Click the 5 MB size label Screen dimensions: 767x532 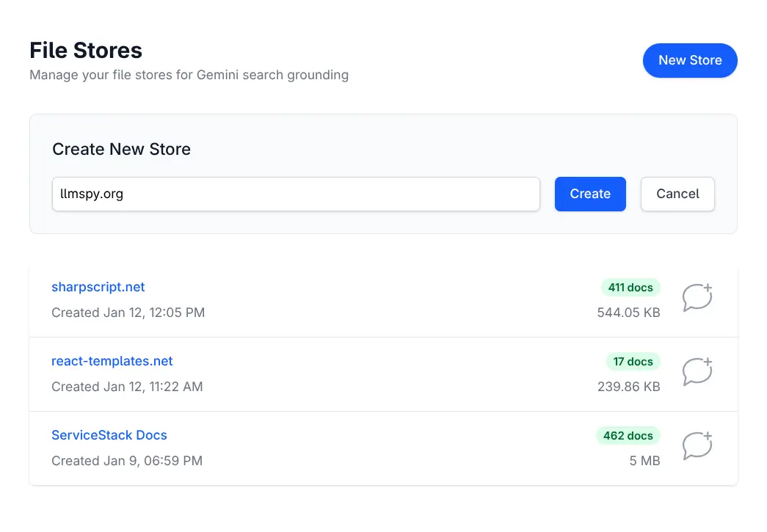click(x=644, y=461)
